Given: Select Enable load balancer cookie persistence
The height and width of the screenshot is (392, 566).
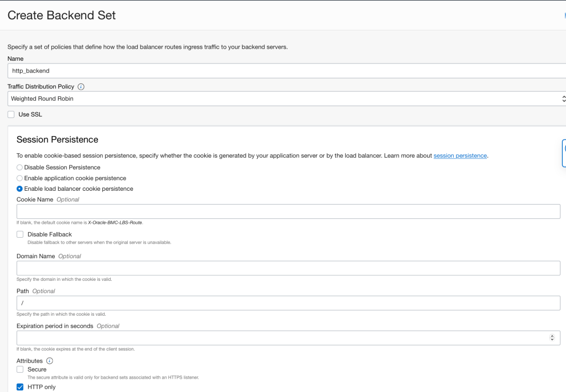Looking at the screenshot, I should pos(20,189).
